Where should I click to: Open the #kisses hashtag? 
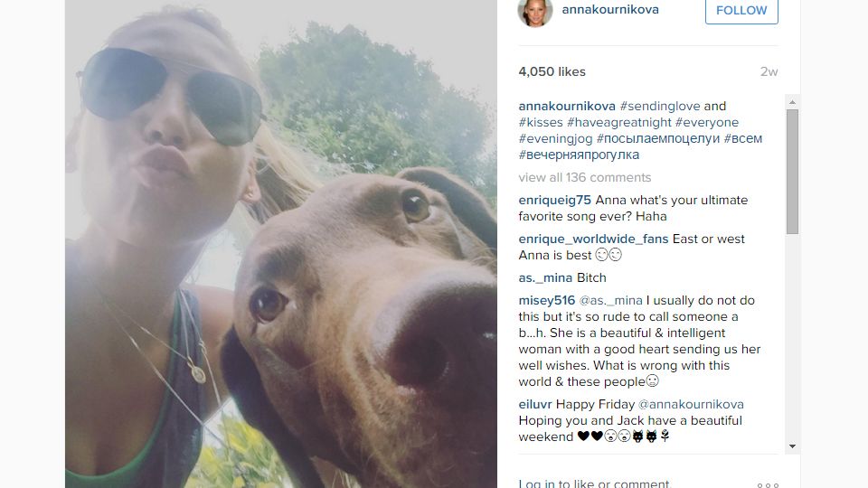[x=541, y=122]
